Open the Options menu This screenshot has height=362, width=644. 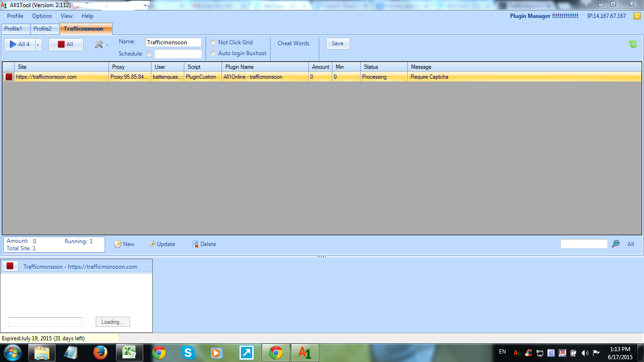(x=42, y=16)
